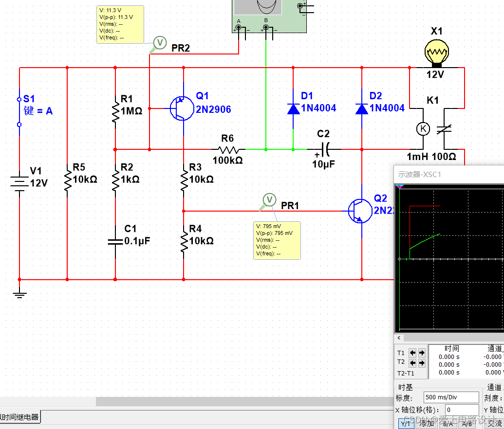Viewport: 504px width, 429px height.
Task: Click the 'T2-T1' cursor difference label
Action: (x=406, y=373)
